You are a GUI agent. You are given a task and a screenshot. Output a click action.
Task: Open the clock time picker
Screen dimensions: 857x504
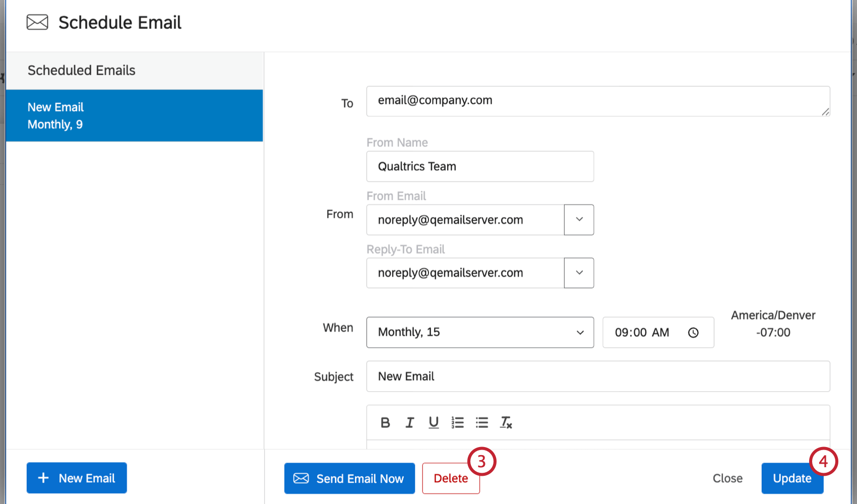[x=693, y=332]
